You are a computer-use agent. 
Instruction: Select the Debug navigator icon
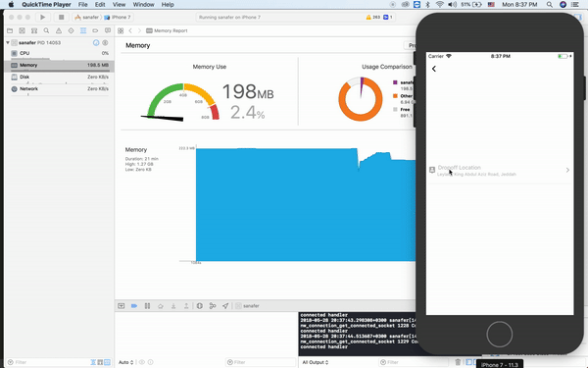(83, 30)
